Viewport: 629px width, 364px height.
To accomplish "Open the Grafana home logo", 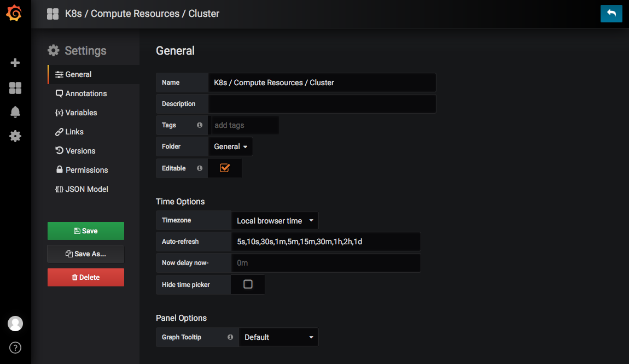I will [x=14, y=13].
